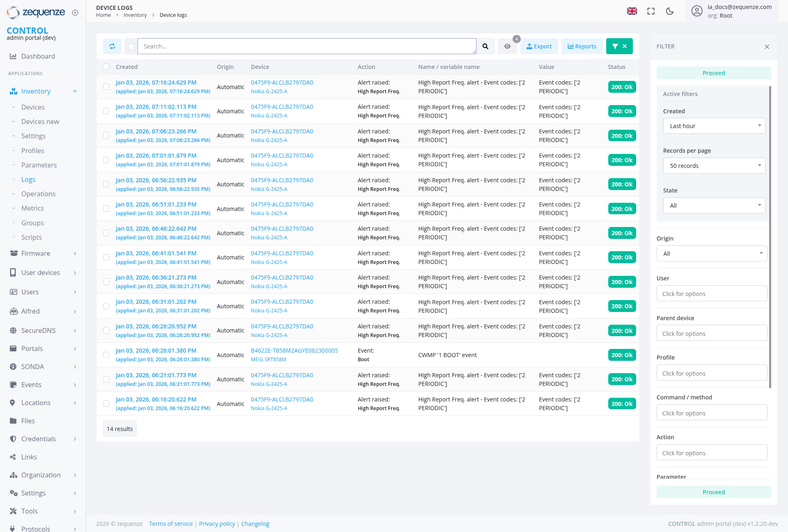The width and height of the screenshot is (788, 532).
Task: Select the row created 07:01:01.879 PM
Action: click(x=106, y=160)
